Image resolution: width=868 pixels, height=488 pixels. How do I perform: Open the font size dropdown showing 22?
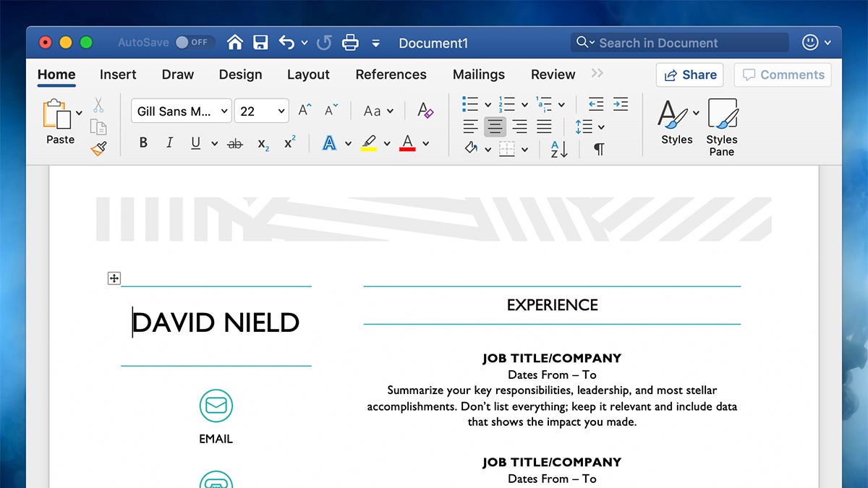(262, 111)
